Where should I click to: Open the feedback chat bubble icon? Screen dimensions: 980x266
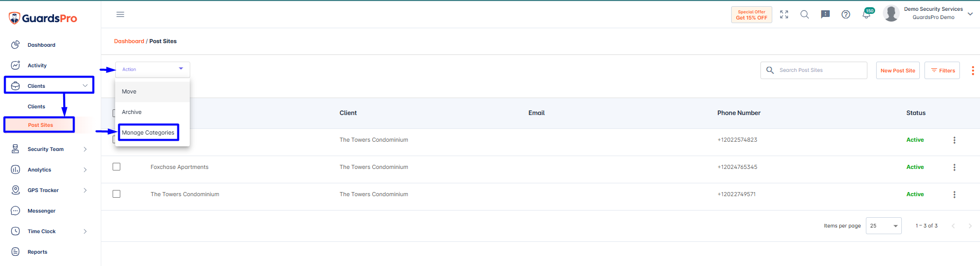pos(825,14)
